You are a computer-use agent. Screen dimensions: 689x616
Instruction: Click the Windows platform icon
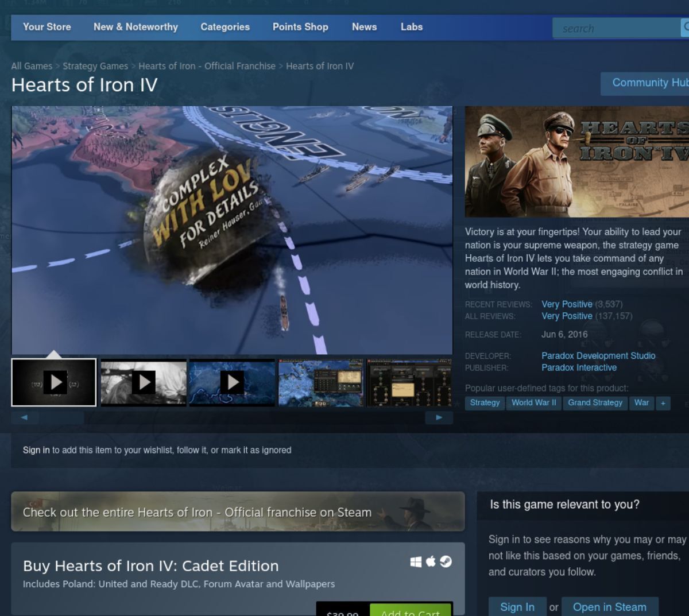(x=416, y=562)
